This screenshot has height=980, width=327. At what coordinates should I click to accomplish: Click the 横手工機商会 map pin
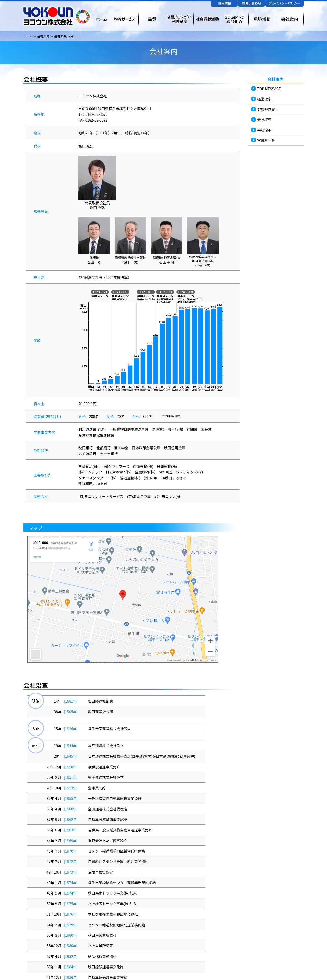(x=45, y=591)
